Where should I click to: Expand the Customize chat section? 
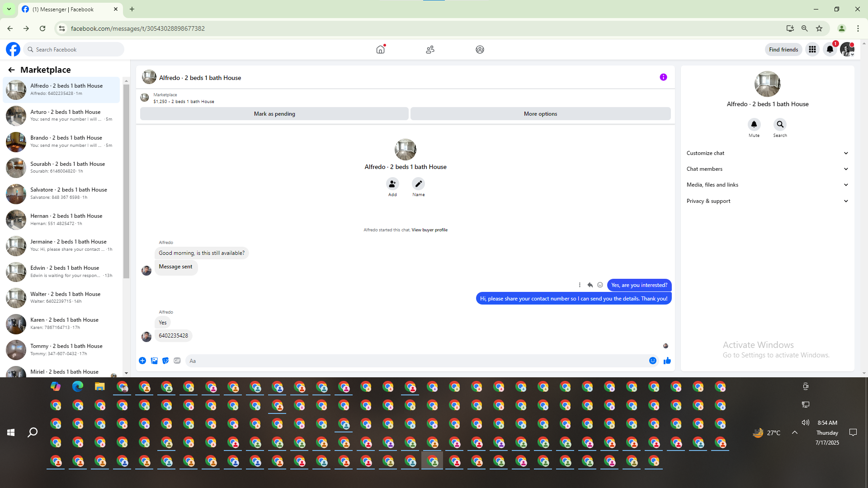click(x=768, y=153)
